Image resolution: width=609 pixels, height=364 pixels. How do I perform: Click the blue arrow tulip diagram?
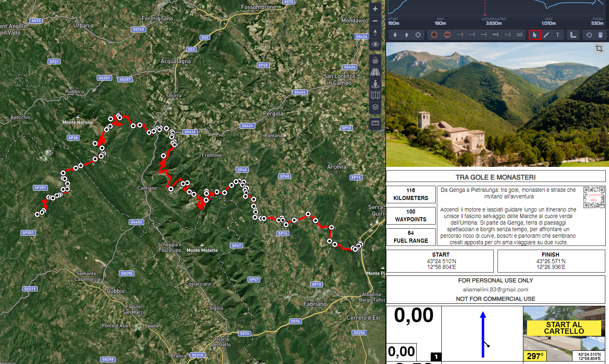click(x=482, y=334)
